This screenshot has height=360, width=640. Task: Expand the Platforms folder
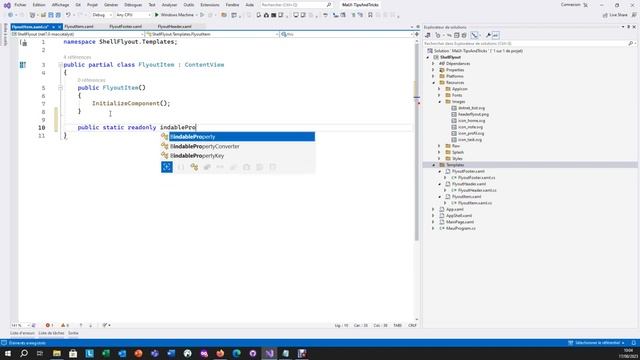(x=433, y=76)
